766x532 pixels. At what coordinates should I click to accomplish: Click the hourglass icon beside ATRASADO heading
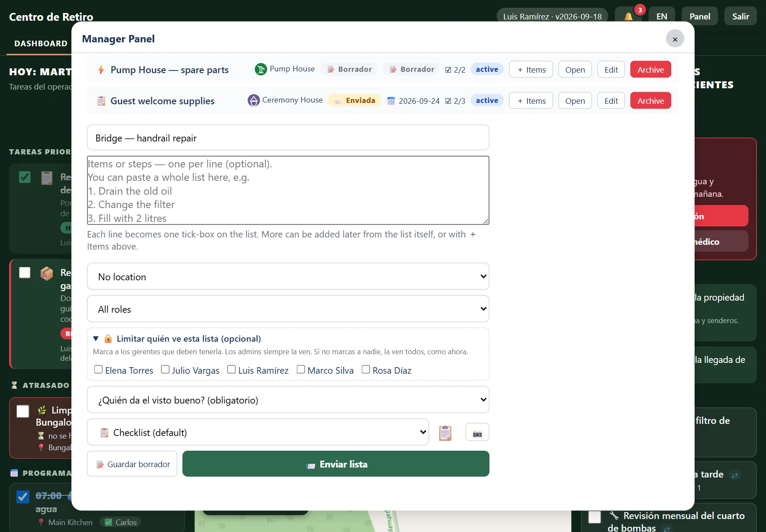(14, 385)
